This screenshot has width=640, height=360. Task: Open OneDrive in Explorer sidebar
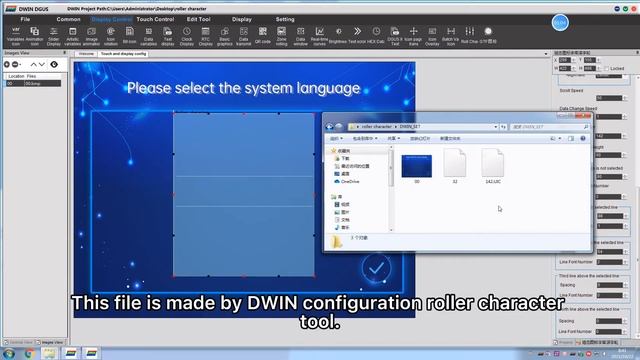click(347, 182)
